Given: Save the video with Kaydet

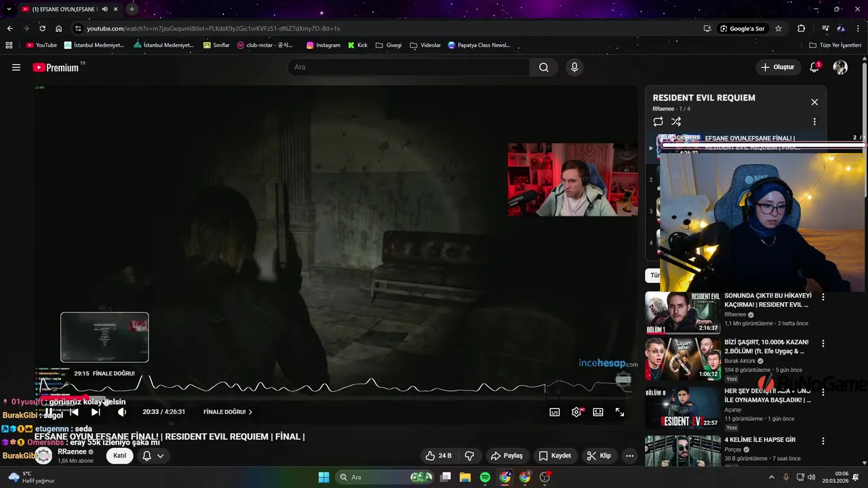Looking at the screenshot, I should (x=555, y=455).
